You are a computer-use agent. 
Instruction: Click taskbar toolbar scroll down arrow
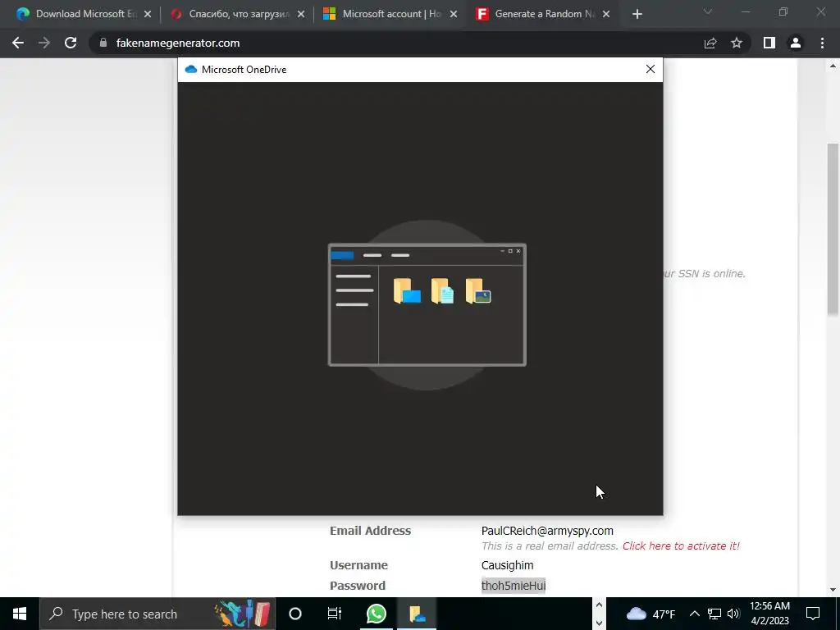pos(600,623)
